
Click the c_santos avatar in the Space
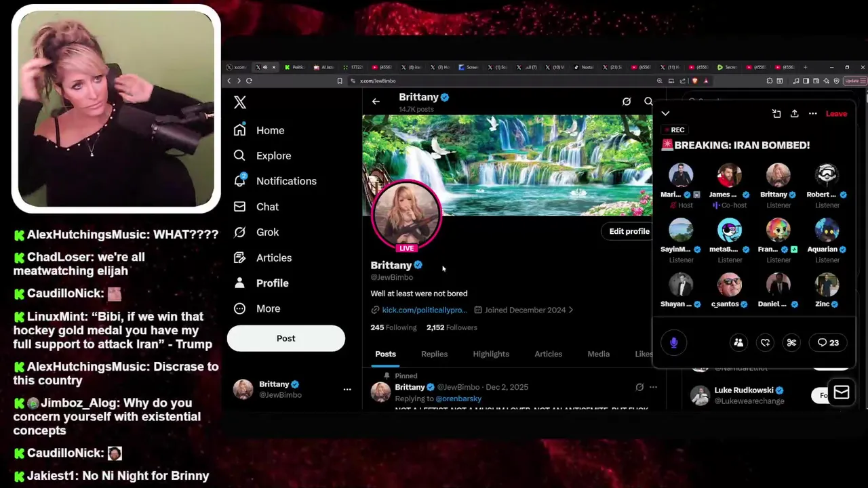pyautogui.click(x=730, y=285)
